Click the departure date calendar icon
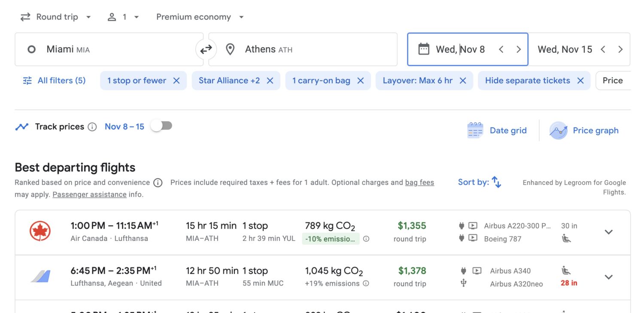The width and height of the screenshot is (644, 313). pyautogui.click(x=424, y=49)
